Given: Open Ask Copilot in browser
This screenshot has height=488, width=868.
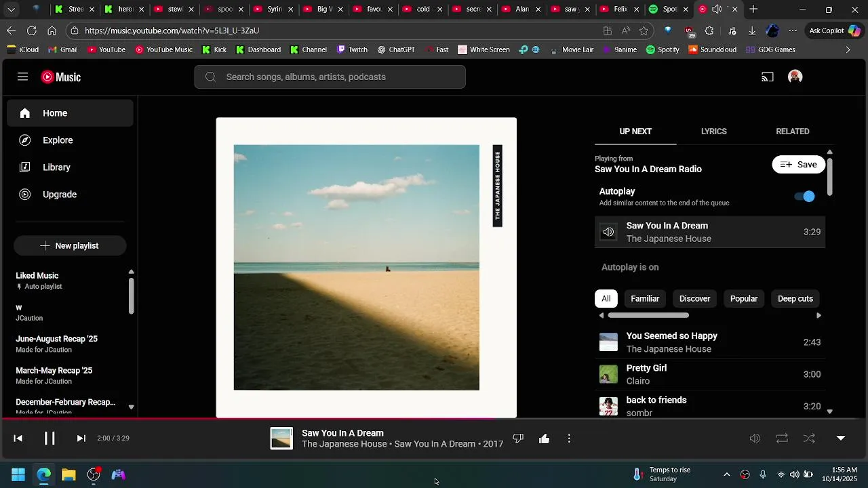Looking at the screenshot, I should coord(835,30).
